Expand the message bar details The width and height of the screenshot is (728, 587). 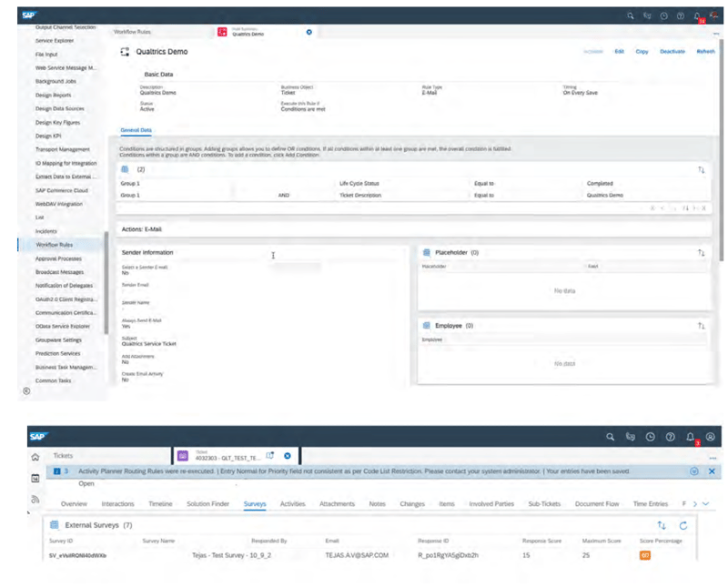[694, 471]
